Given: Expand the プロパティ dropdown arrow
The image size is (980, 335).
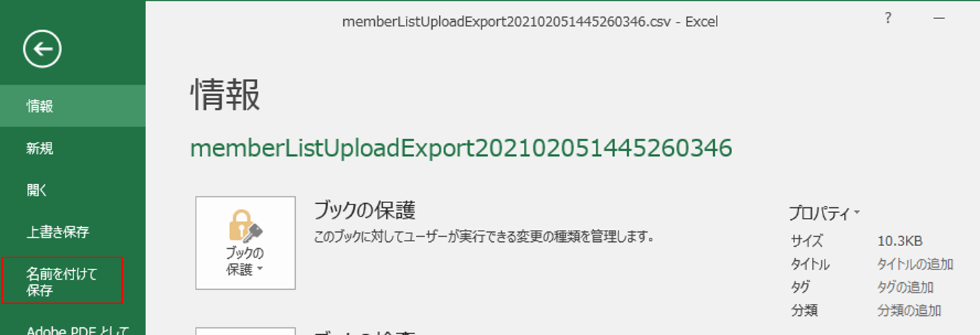Looking at the screenshot, I should [857, 212].
